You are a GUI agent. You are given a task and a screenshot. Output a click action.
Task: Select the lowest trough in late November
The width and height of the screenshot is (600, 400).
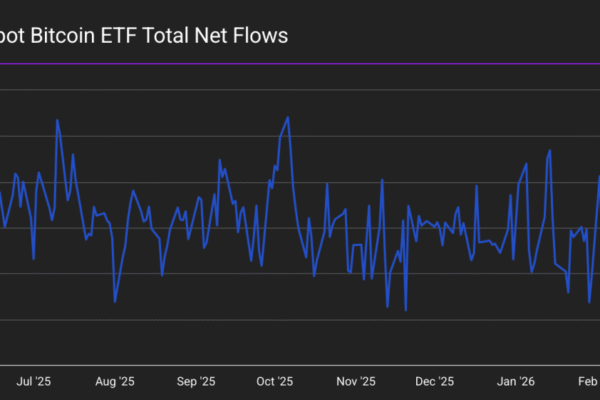click(405, 309)
